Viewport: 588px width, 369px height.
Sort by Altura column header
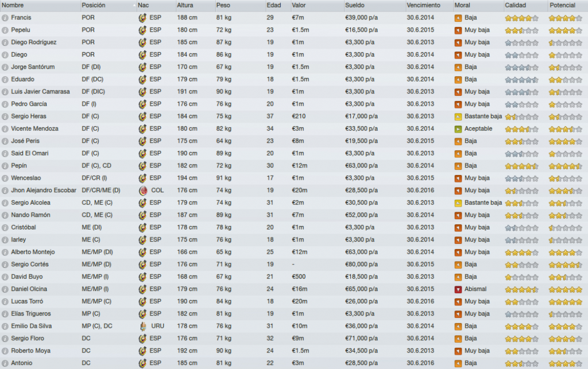195,5
